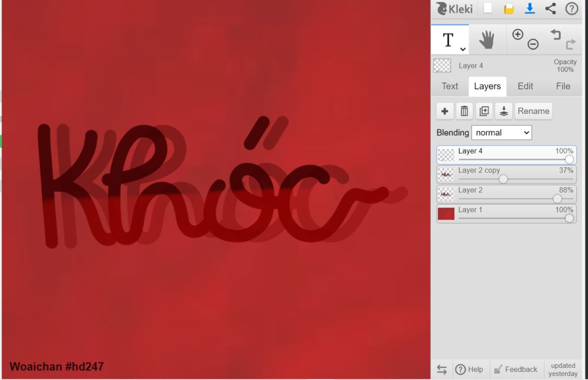This screenshot has width=588, height=380.
Task: Click Layer 1 opacity slider handle
Action: 569,218
